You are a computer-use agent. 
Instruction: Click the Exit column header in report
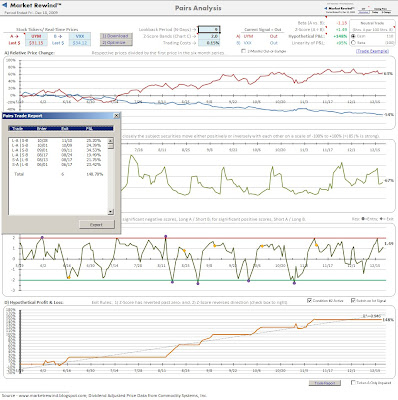tap(65, 128)
